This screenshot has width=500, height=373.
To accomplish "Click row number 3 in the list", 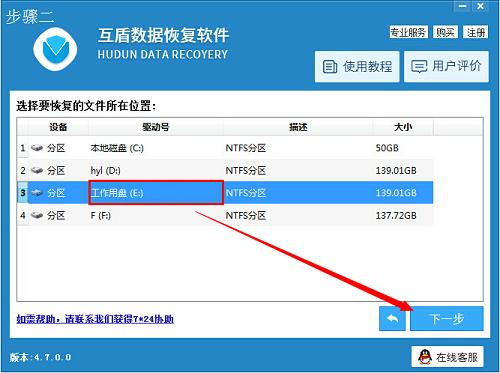I will (23, 193).
